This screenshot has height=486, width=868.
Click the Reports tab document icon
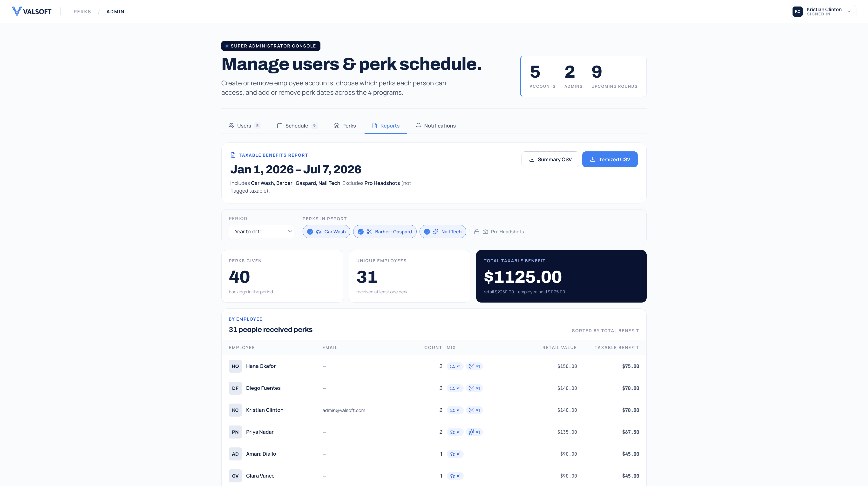375,126
